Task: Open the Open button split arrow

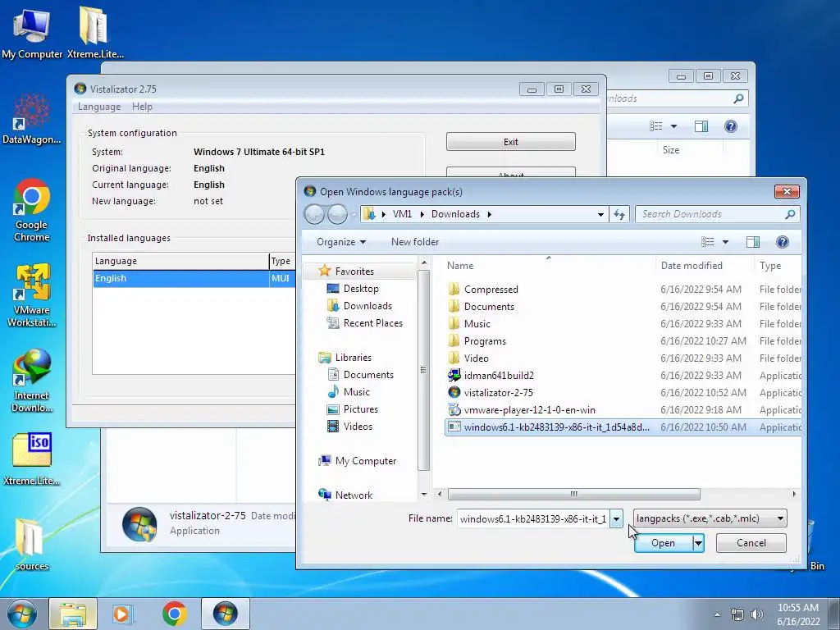Action: (698, 543)
